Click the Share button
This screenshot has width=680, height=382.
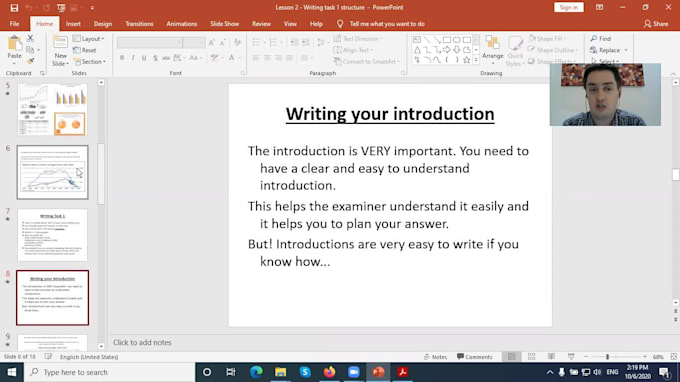tap(656, 24)
